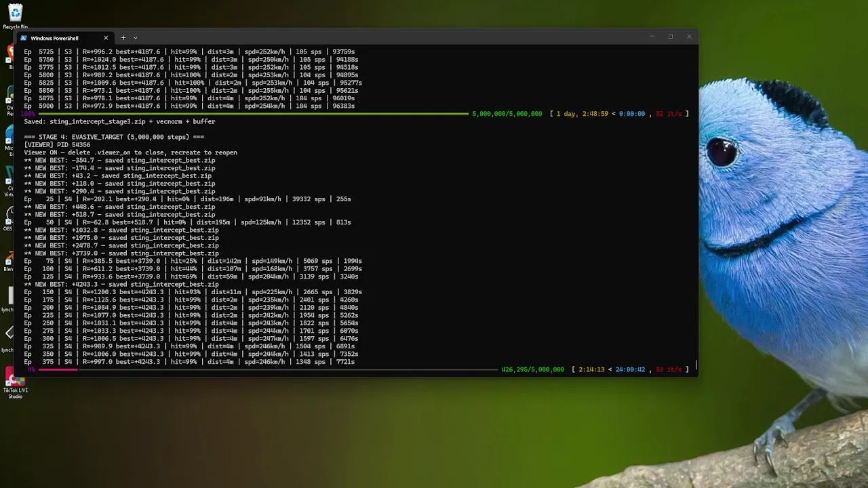Click the 'NEW BEST: +1975.0' line
Viewport: 868px width, 488px height.
[121, 238]
